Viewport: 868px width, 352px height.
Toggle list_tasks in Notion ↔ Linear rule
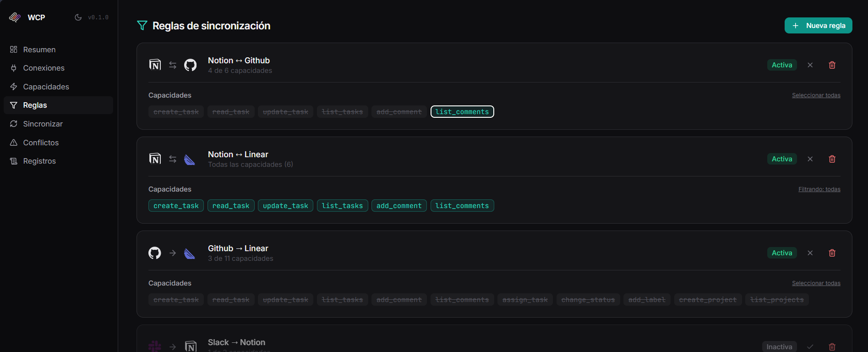pyautogui.click(x=342, y=206)
